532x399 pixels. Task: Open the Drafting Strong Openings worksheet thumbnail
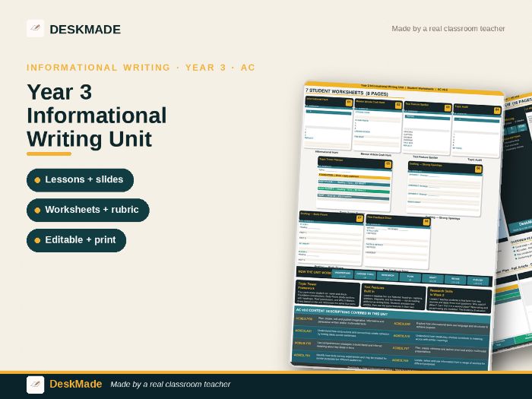click(445, 188)
